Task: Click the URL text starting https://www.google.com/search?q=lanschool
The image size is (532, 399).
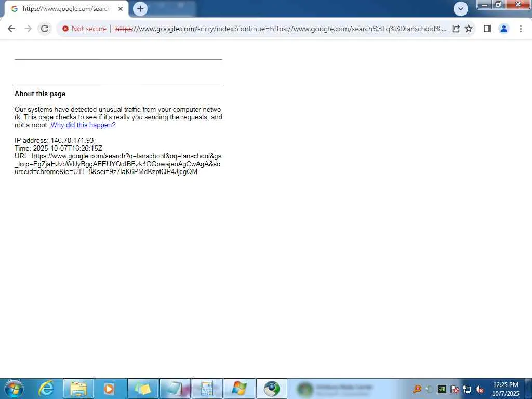Action: (118, 164)
